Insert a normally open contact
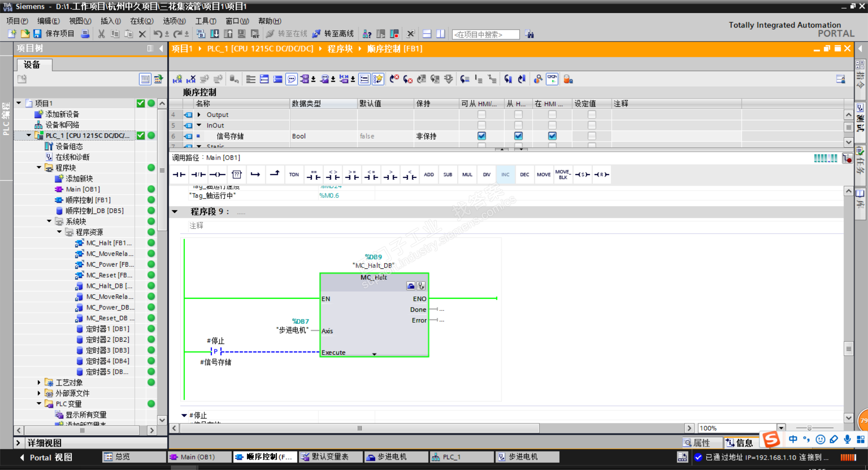This screenshot has height=470, width=868. [179, 174]
